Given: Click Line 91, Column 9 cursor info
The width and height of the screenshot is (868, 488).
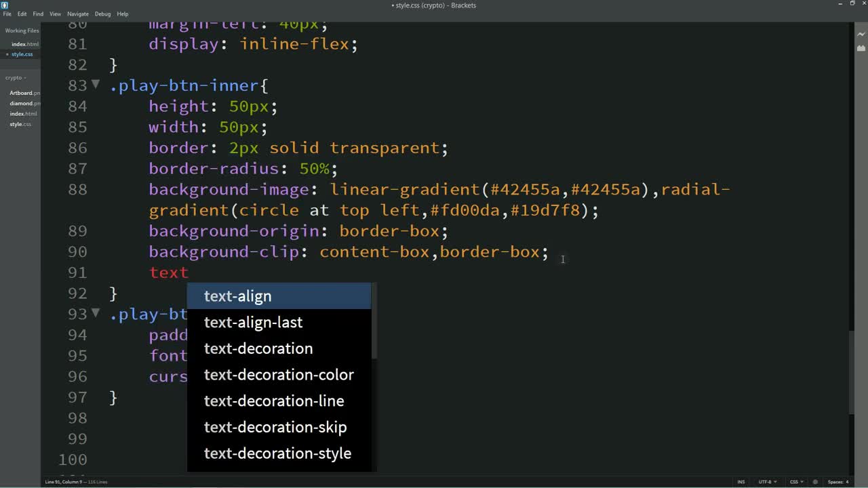Looking at the screenshot, I should [64, 482].
